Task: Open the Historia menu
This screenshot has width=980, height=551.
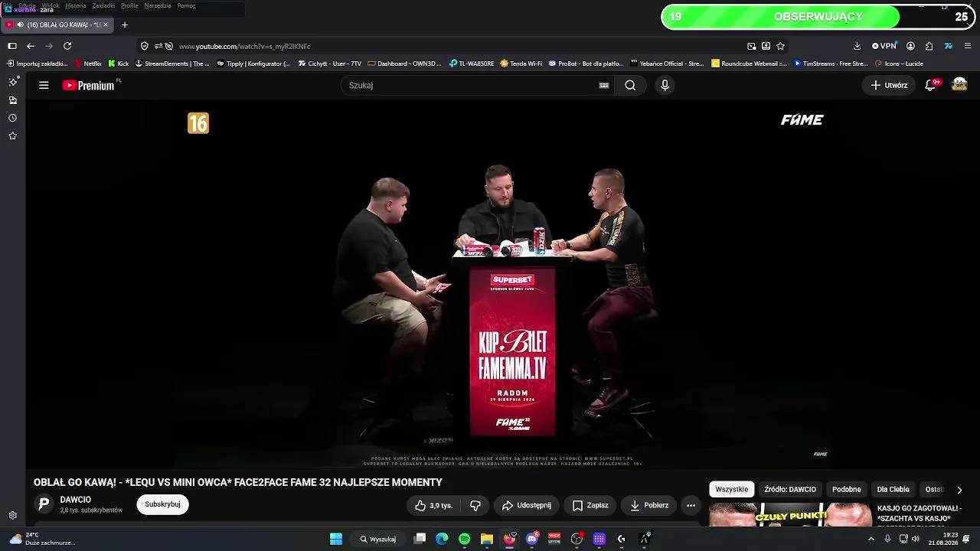Action: click(76, 5)
